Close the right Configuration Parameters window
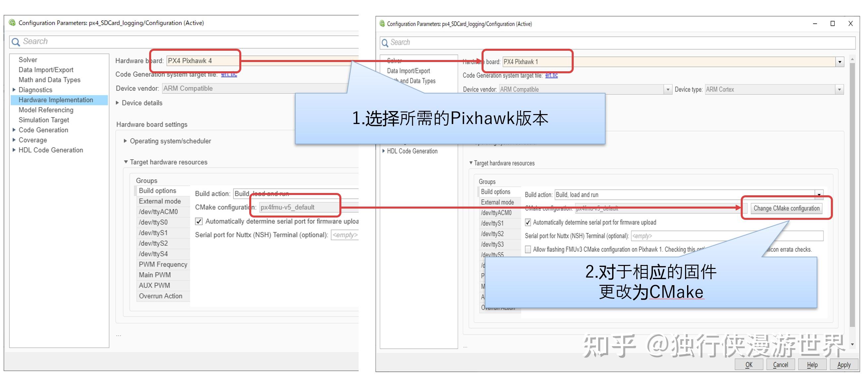868x381 pixels. [850, 24]
